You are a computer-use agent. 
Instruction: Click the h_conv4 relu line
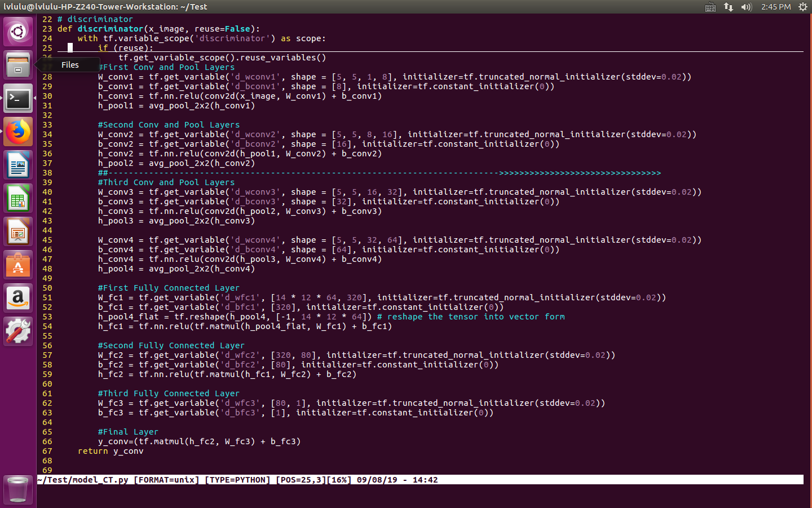point(240,259)
